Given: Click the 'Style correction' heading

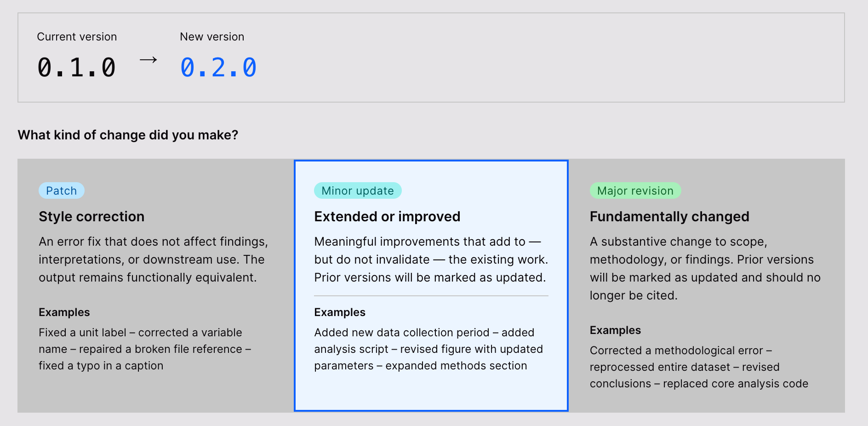Looking at the screenshot, I should click(91, 217).
